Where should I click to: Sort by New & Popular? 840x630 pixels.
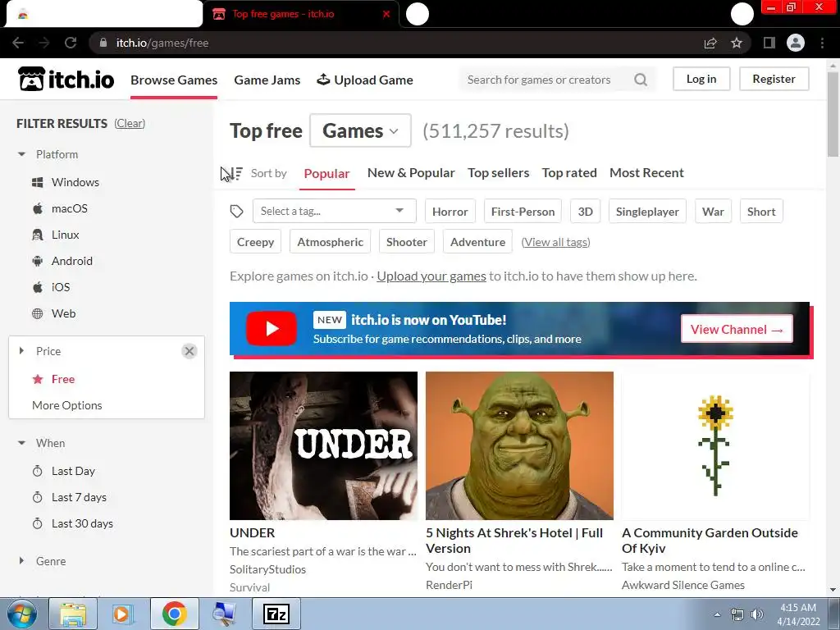[411, 173]
